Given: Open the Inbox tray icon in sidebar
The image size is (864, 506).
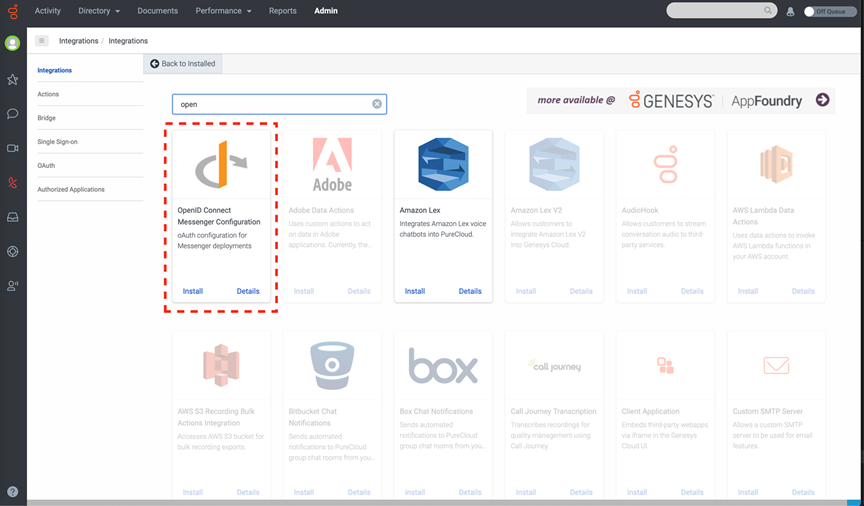Looking at the screenshot, I should coord(13,217).
